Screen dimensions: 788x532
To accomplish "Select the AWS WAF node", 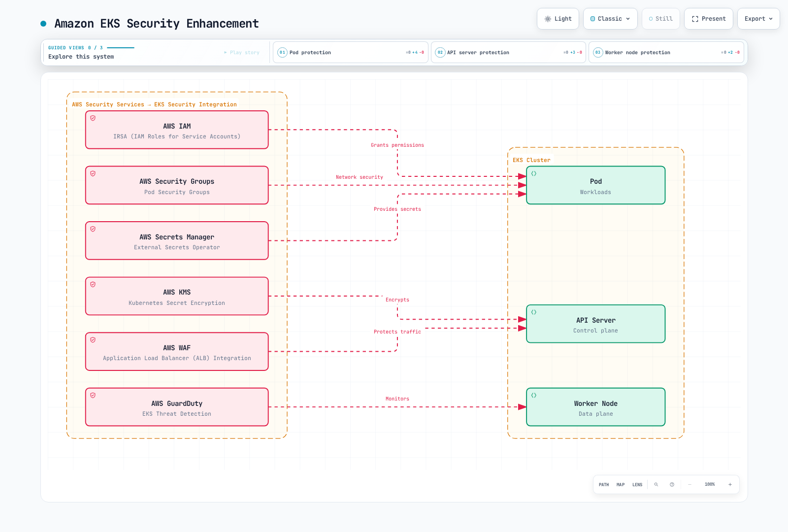I will [177, 352].
